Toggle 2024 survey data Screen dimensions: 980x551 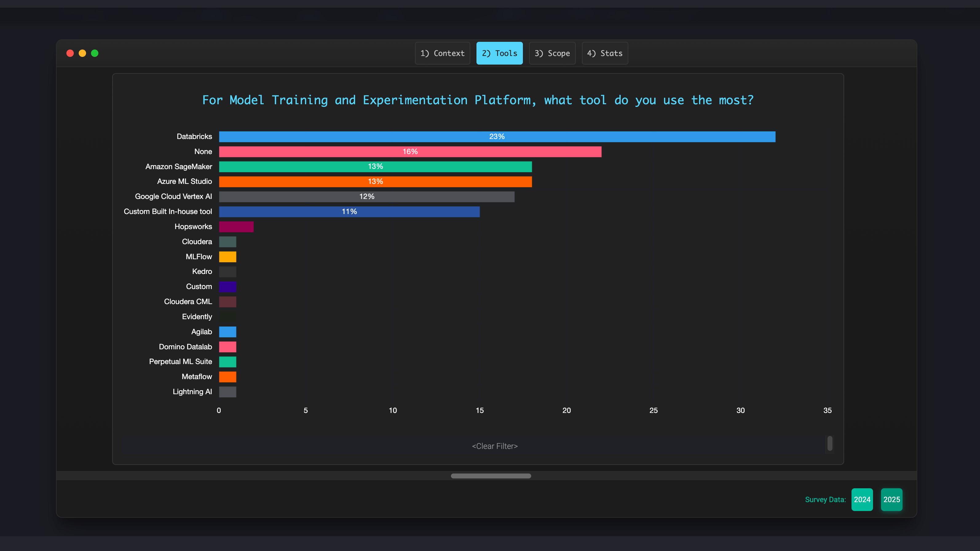(862, 499)
